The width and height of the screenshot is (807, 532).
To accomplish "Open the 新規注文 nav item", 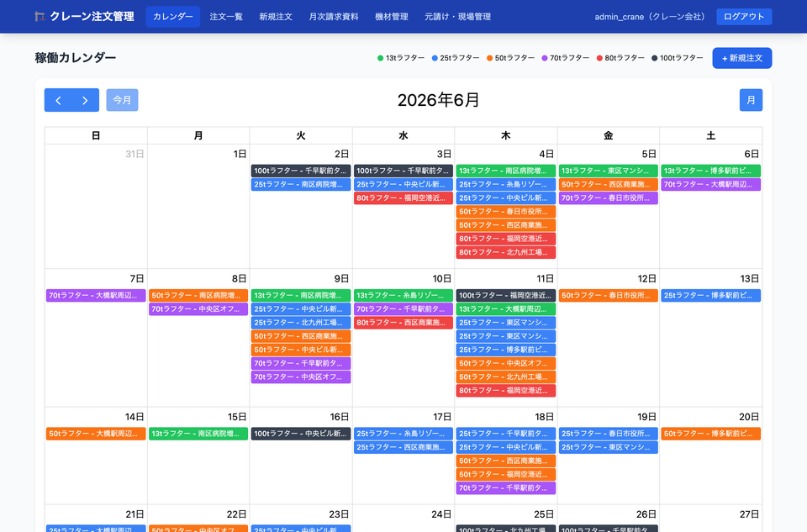I will click(276, 17).
